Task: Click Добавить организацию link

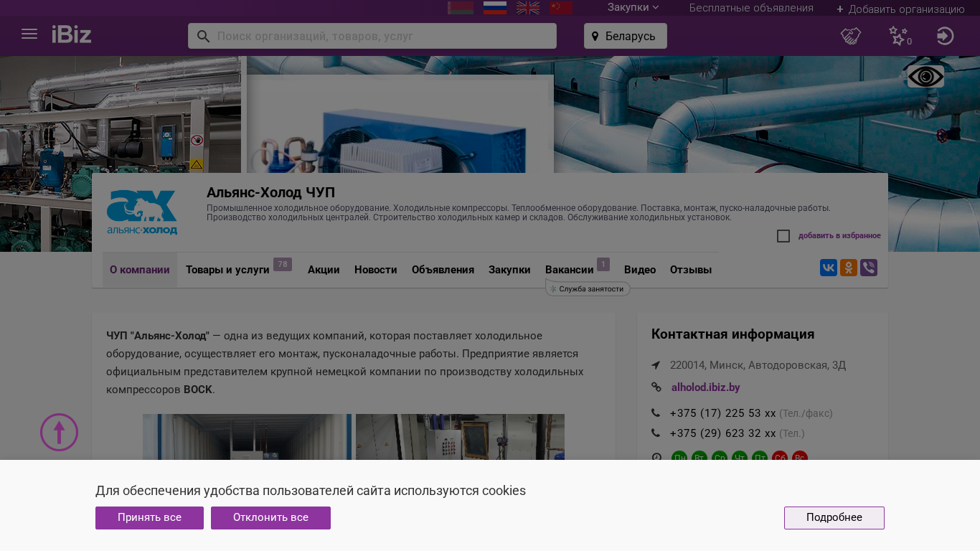Action: [900, 9]
